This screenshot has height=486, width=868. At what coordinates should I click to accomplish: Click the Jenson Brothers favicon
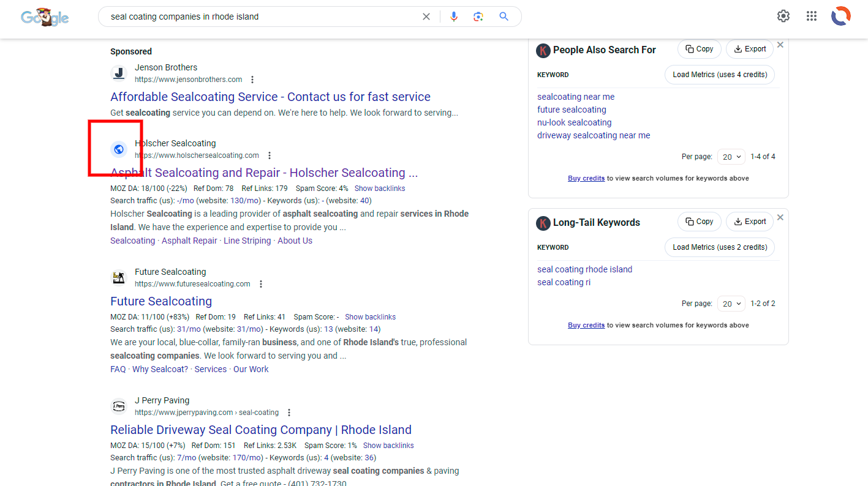tap(119, 73)
